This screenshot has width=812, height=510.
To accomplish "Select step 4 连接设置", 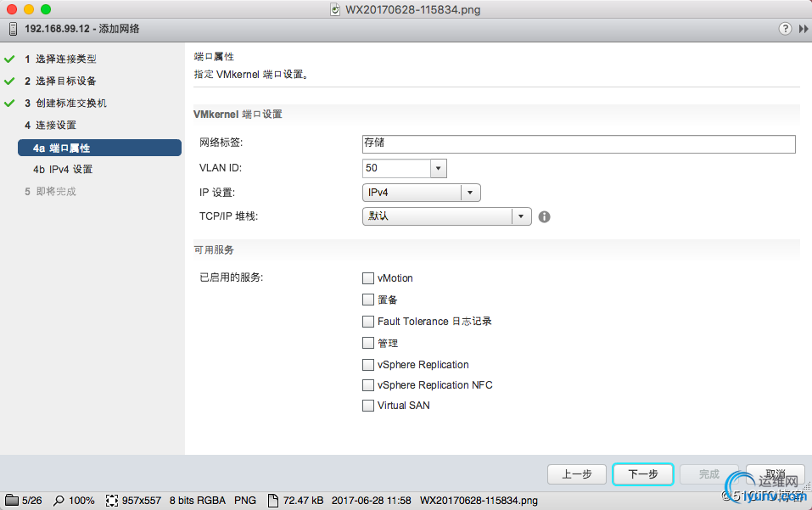I will (x=50, y=126).
